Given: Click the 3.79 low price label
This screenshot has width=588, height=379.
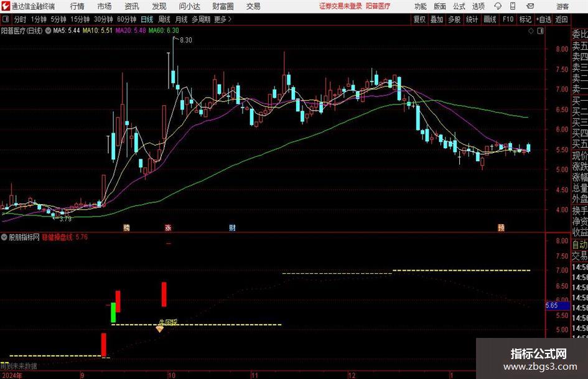Looking at the screenshot, I should click(x=65, y=219).
